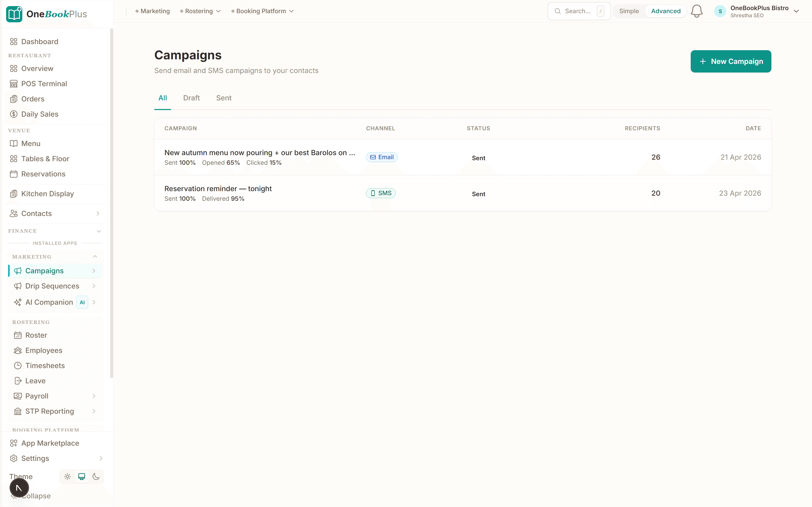Open the Kitchen Display screen

tap(47, 193)
